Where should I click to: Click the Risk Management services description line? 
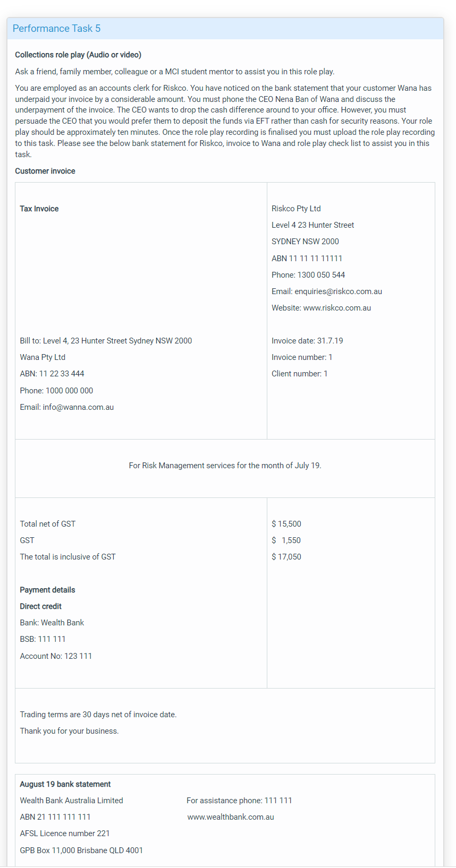[225, 466]
